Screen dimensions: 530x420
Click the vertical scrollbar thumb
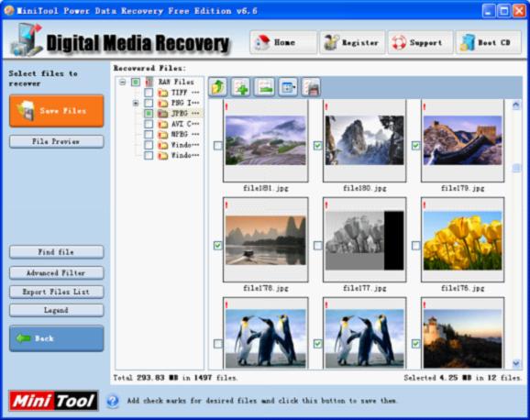(516, 168)
